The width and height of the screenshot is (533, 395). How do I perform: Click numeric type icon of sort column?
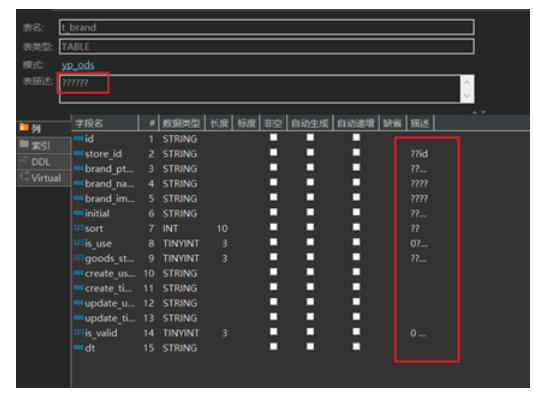pos(79,227)
